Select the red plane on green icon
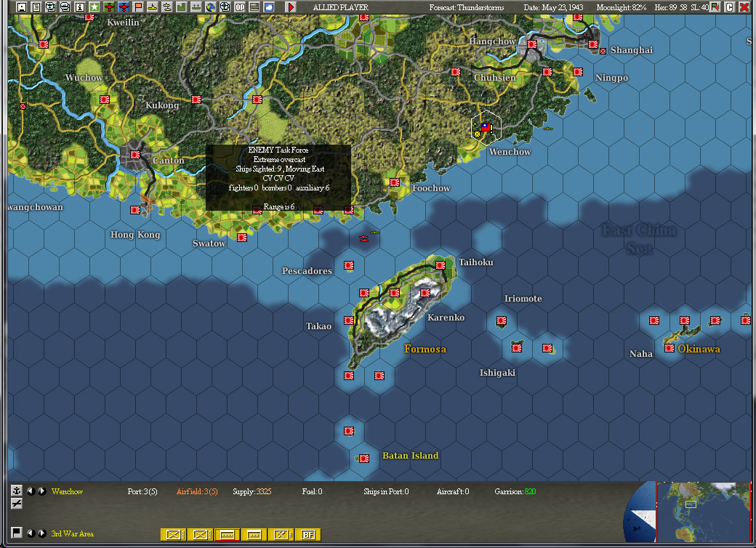The width and height of the screenshot is (756, 548). (109, 7)
